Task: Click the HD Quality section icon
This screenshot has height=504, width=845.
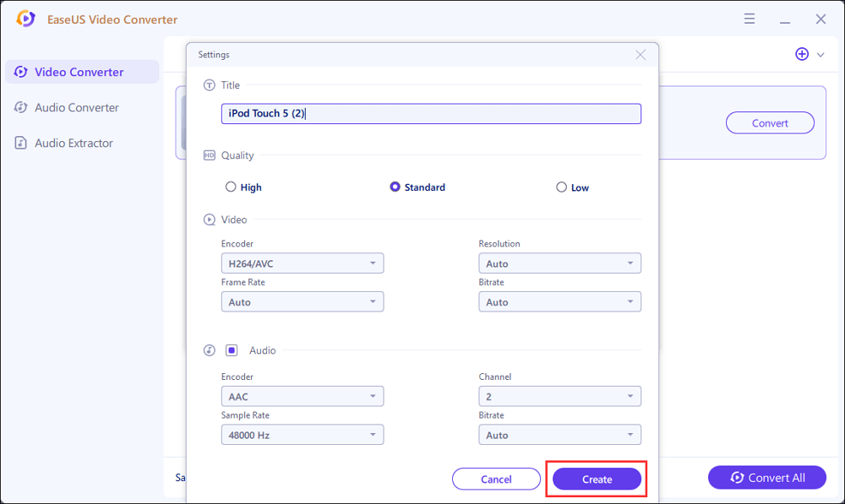Action: [x=210, y=155]
